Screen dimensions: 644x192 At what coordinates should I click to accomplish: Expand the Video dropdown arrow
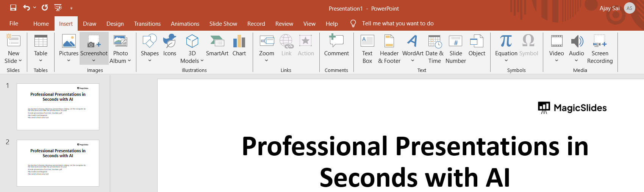click(556, 61)
